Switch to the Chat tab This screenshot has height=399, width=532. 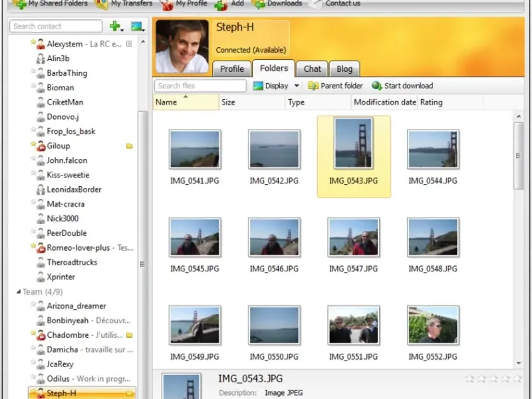pos(313,68)
